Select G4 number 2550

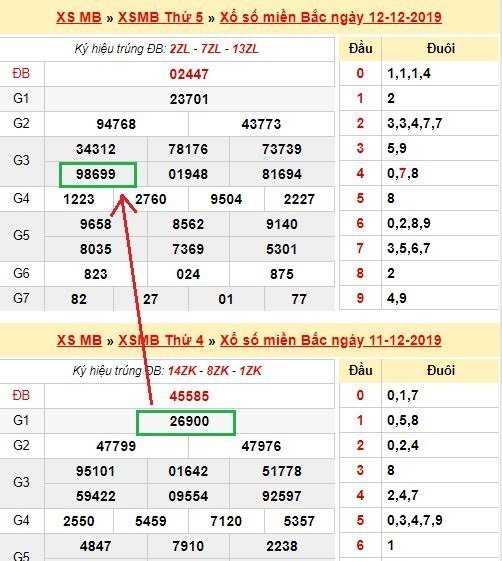pos(79,521)
